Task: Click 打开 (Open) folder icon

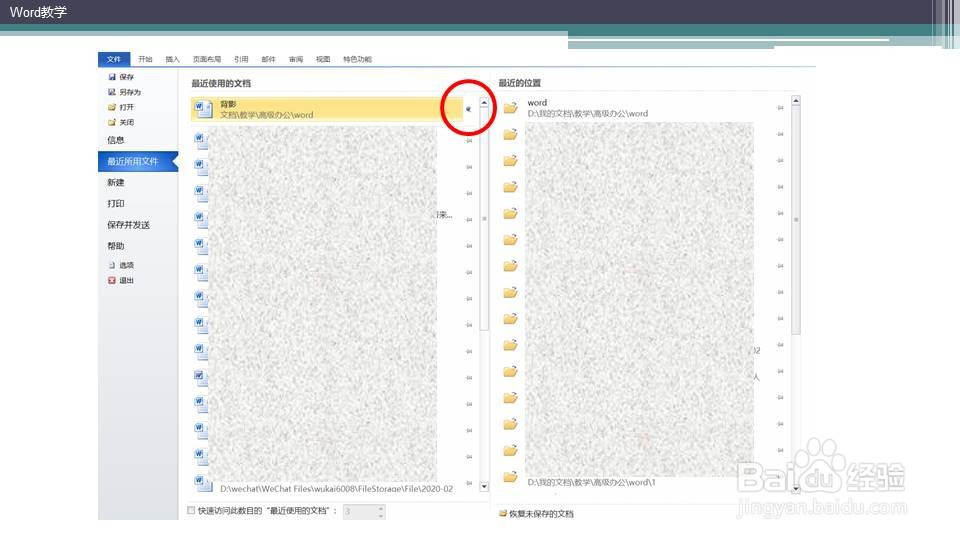Action: pos(112,107)
